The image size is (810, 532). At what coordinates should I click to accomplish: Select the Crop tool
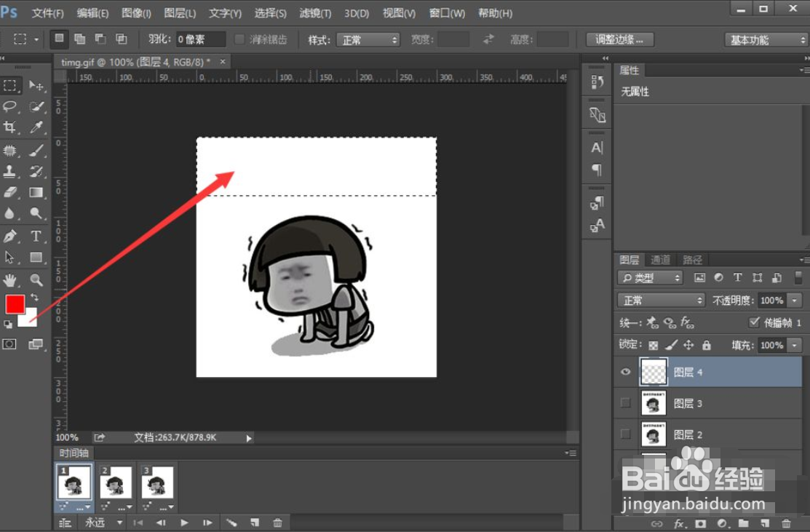(10, 127)
